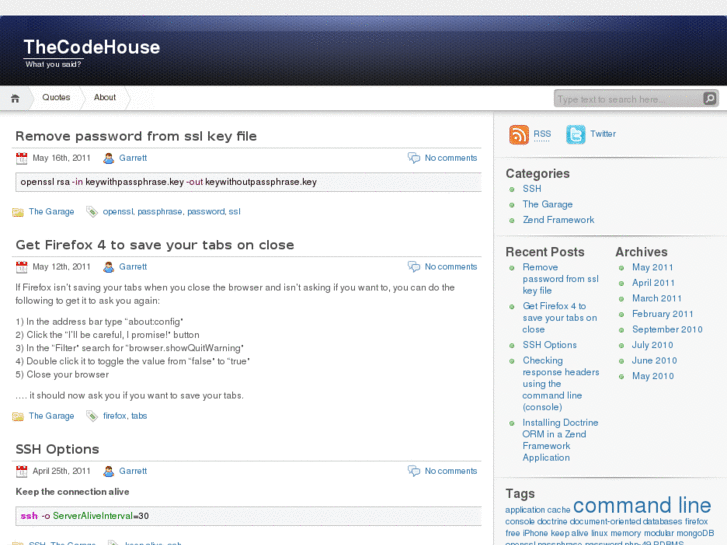Click the home icon in navigation bar
727x545 pixels.
[15, 98]
